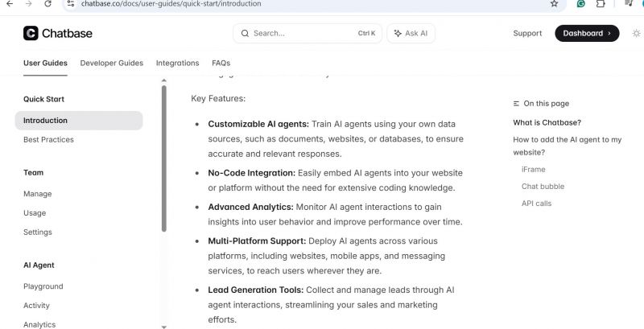Switch to Integrations tab
The image size is (644, 329).
click(x=177, y=63)
